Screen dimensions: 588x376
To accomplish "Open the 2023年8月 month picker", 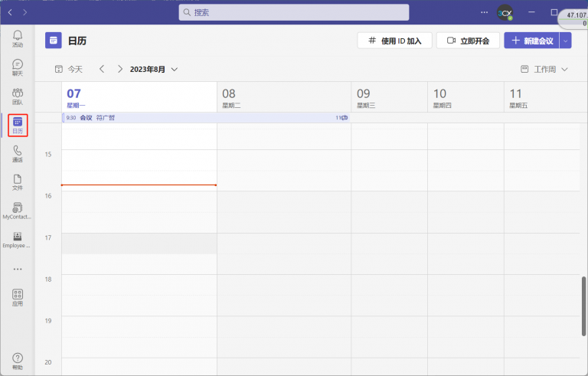I will point(153,69).
